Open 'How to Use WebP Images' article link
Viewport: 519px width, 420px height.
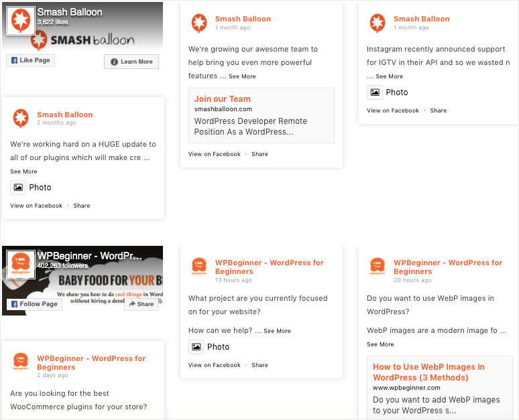coord(428,372)
